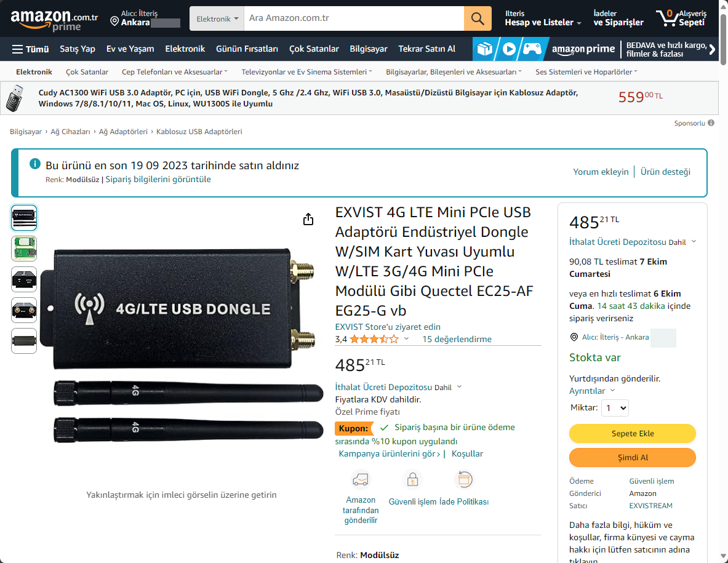Open Çok Satanlar in dark navigation bar
728x563 pixels.
pos(314,49)
